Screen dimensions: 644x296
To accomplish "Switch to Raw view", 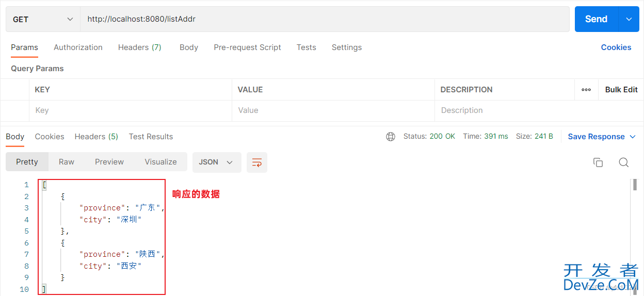I will (x=67, y=162).
